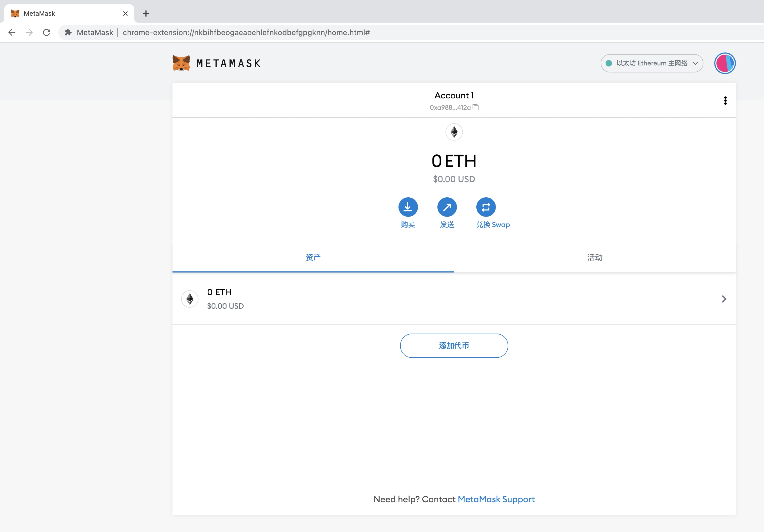Open the MetaMask Support link
Viewport: 764px width, 532px height.
[x=496, y=499]
